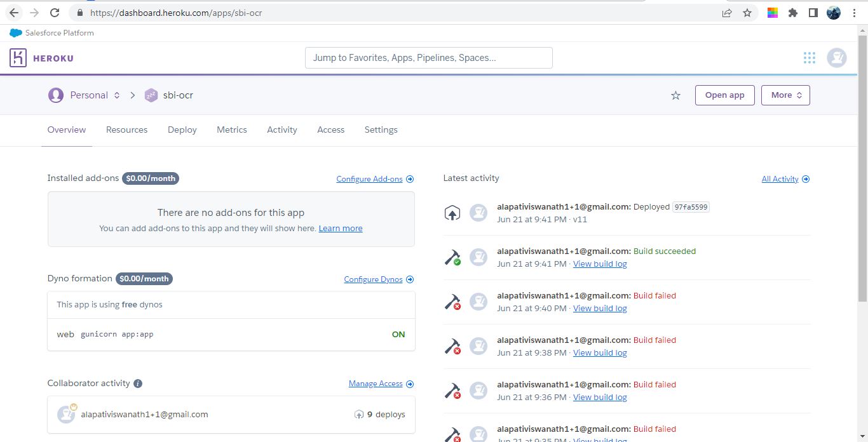The image size is (868, 442).
Task: Click Manage Access link
Action: pos(381,384)
